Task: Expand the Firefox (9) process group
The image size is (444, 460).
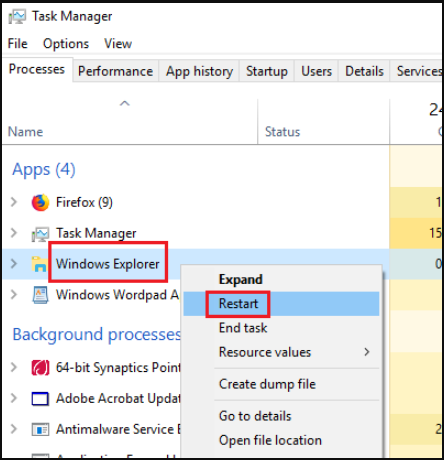Action: 14,202
